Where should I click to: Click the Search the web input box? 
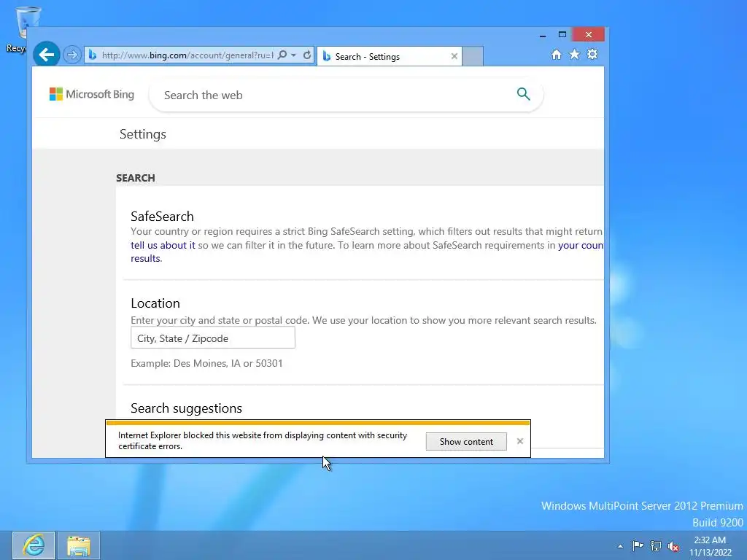point(333,96)
